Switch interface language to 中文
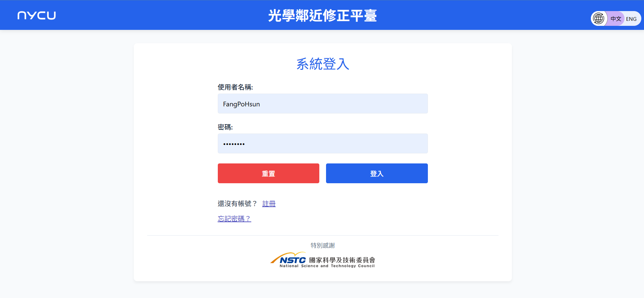This screenshot has height=298, width=644. pos(616,19)
